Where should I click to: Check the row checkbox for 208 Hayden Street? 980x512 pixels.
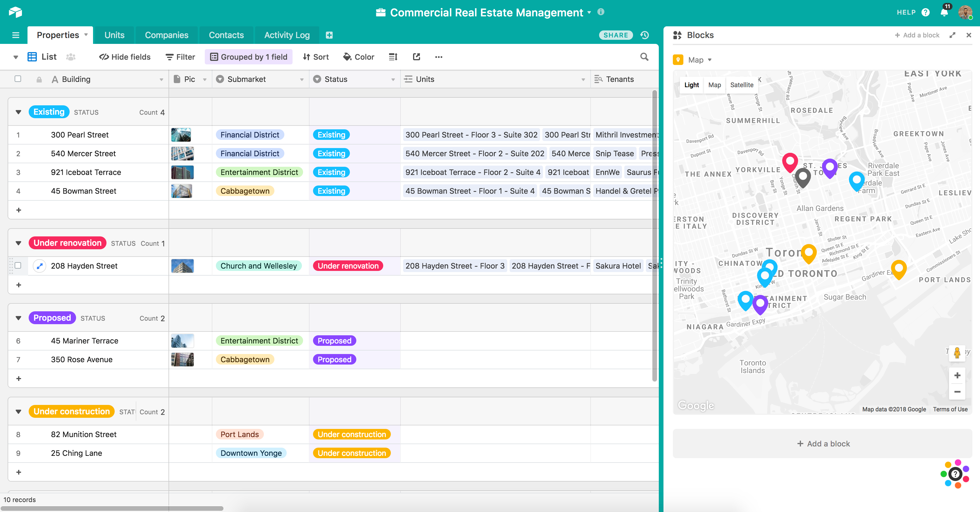(17, 266)
